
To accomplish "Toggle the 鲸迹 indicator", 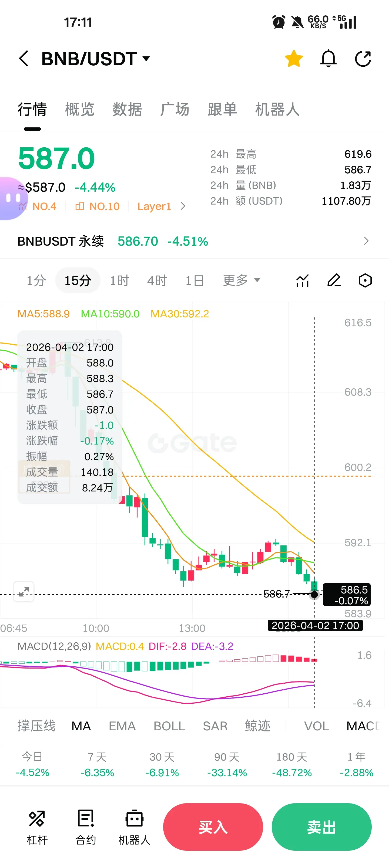I will pyautogui.click(x=258, y=726).
